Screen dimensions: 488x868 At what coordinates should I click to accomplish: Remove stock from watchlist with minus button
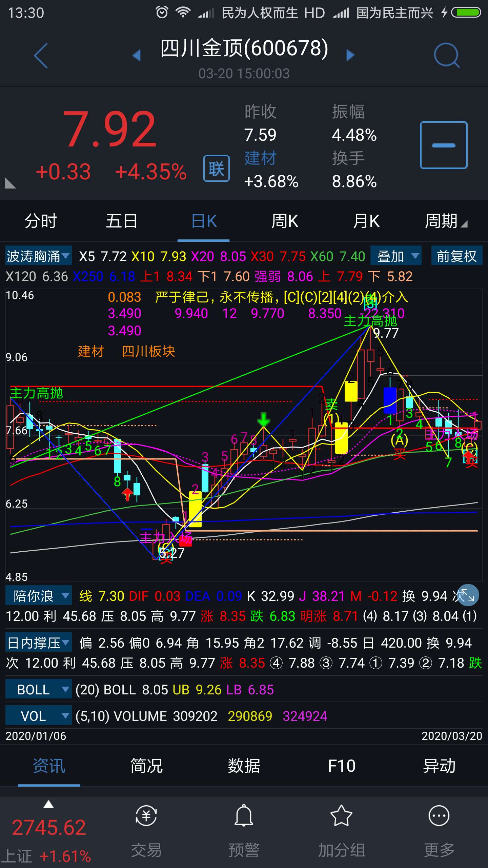[444, 145]
